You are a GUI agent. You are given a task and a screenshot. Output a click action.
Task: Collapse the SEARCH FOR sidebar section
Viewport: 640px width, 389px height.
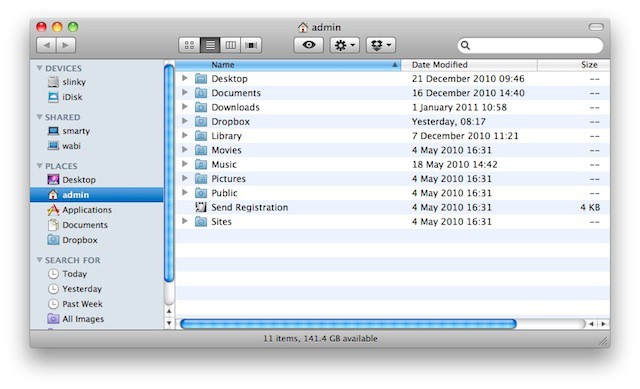coord(39,260)
